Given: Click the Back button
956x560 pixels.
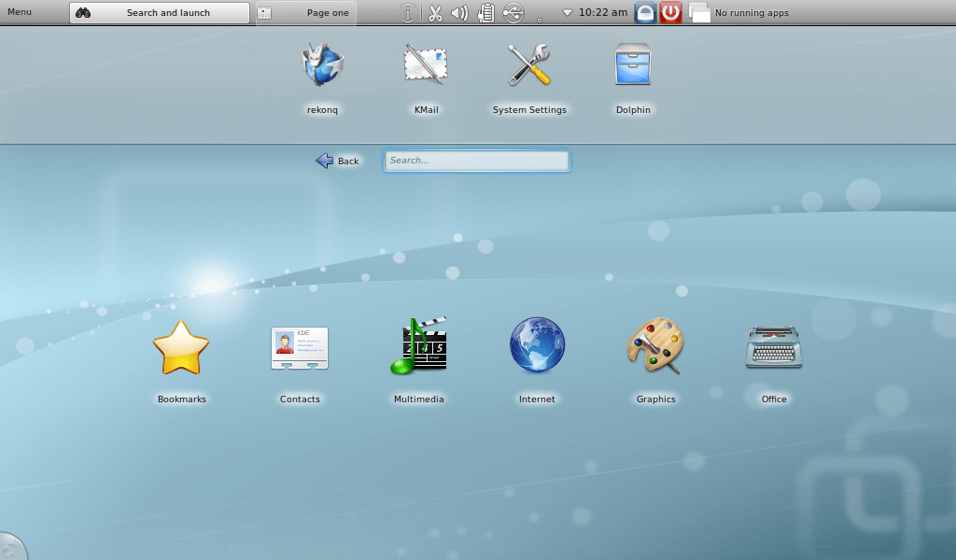Looking at the screenshot, I should (x=337, y=161).
